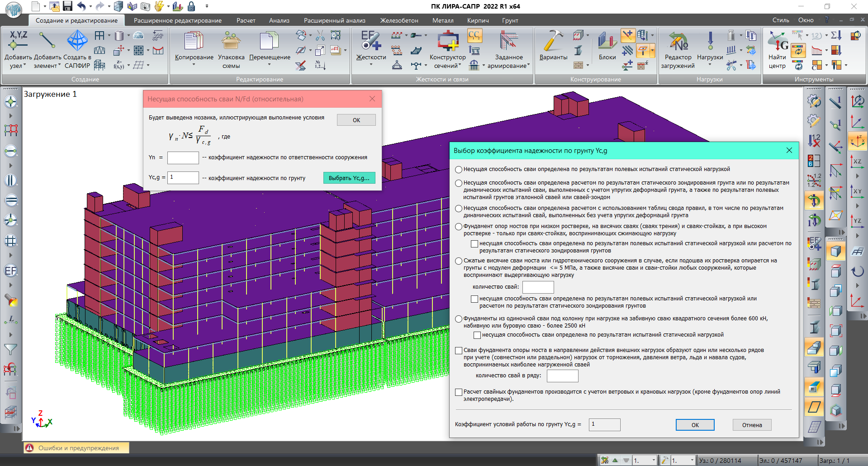The height and width of the screenshot is (466, 868).
Task: Open the Section constructor (Конструктор сечений)
Action: 447,41
